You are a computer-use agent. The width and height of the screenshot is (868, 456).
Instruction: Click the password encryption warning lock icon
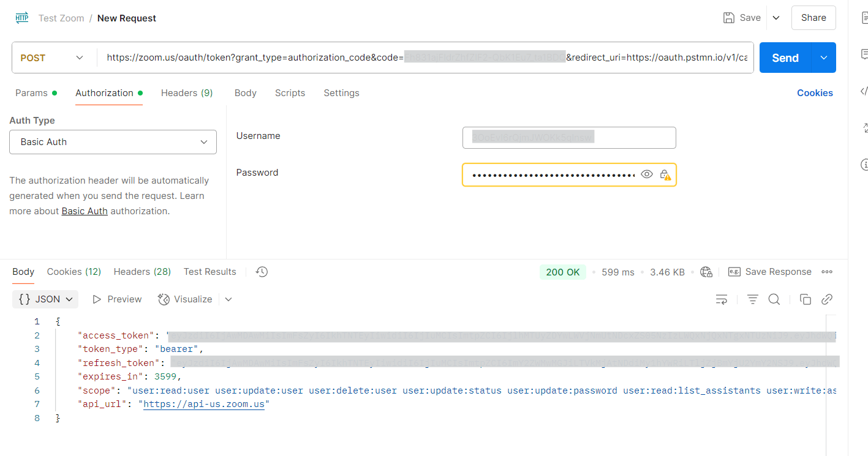coord(665,174)
